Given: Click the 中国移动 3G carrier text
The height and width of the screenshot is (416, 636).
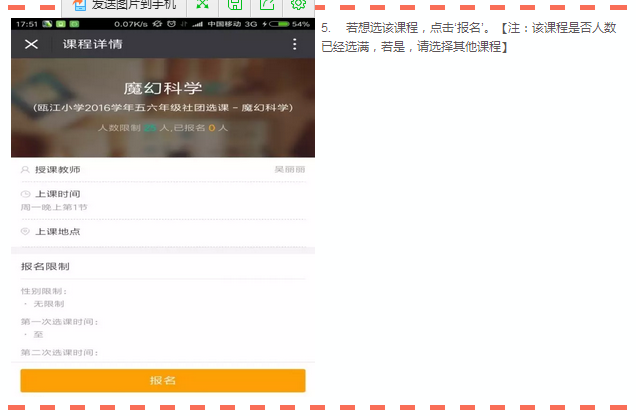Looking at the screenshot, I should 232,24.
